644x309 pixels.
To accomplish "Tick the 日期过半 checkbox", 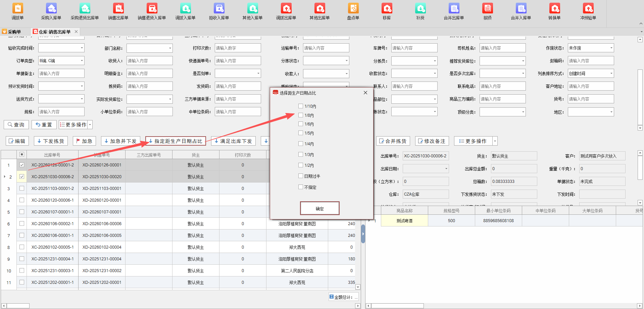I will click(301, 176).
